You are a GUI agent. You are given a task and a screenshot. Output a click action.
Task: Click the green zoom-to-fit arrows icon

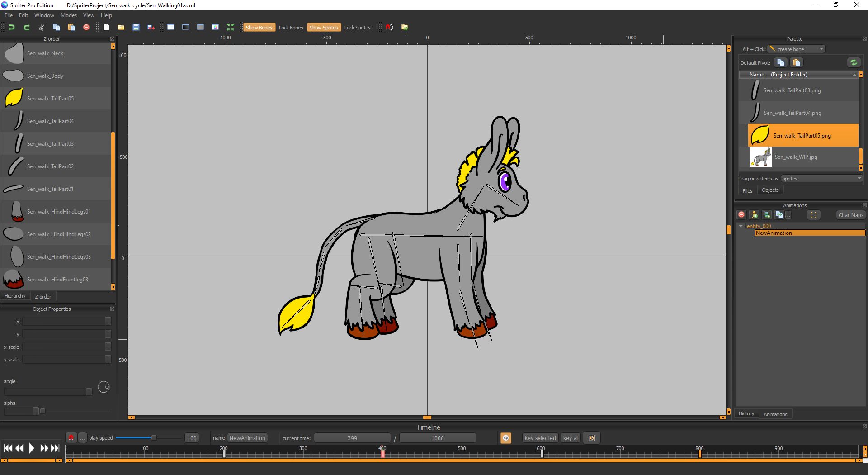click(231, 28)
